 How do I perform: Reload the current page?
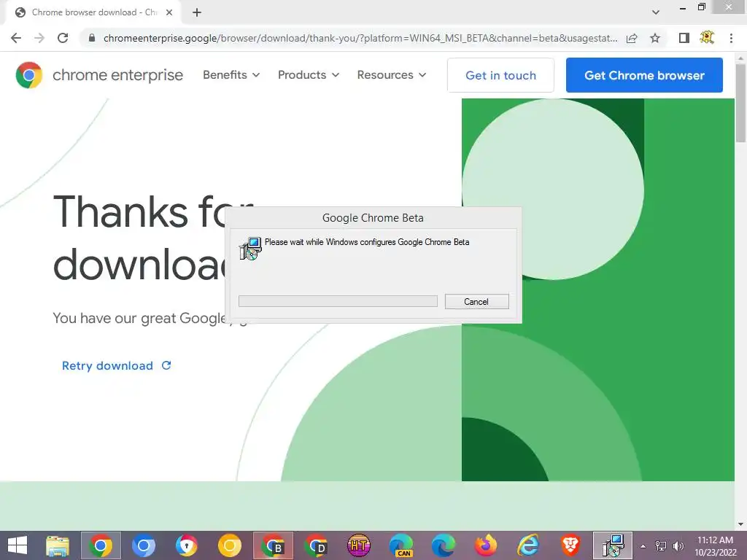[x=63, y=38]
